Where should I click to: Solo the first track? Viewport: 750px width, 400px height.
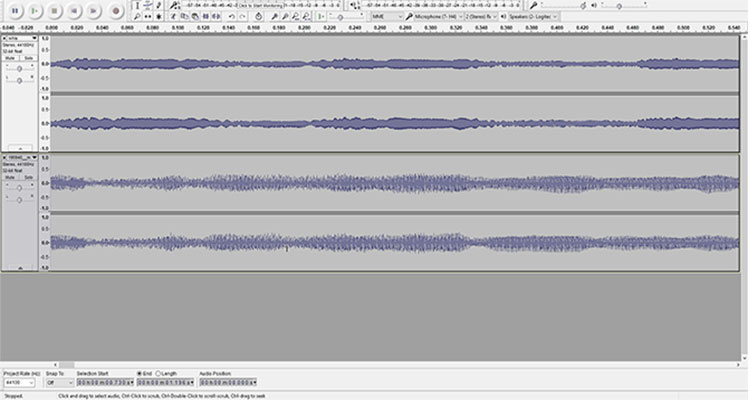[x=28, y=58]
